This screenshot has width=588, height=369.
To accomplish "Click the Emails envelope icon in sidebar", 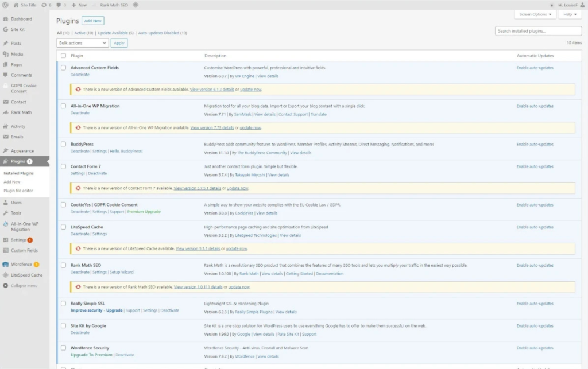I will (x=6, y=137).
